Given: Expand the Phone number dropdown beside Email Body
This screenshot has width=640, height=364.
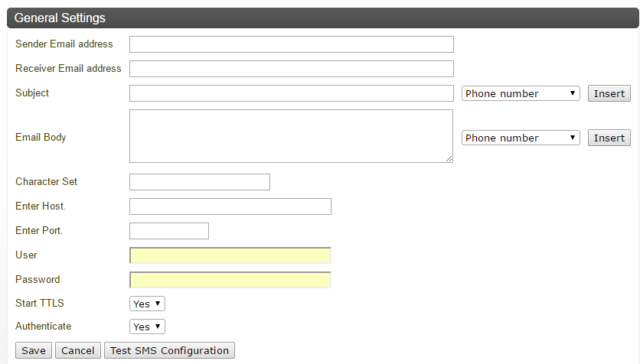Looking at the screenshot, I should pos(521,138).
